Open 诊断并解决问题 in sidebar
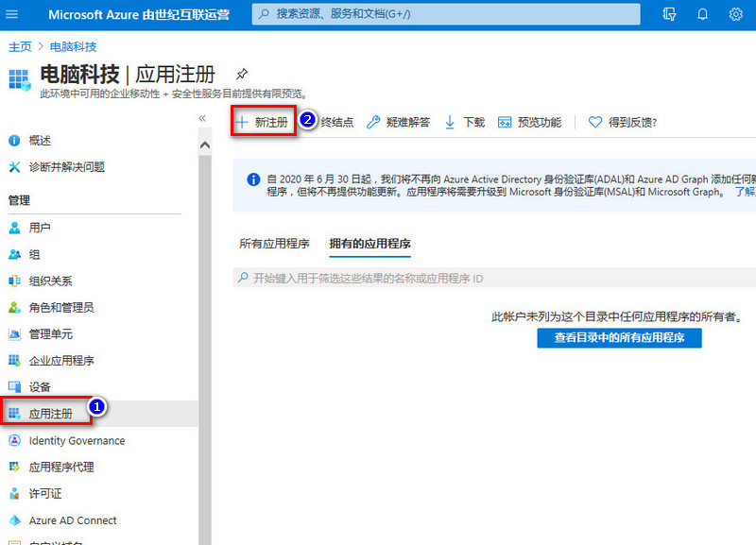The image size is (756, 545). tap(57, 167)
